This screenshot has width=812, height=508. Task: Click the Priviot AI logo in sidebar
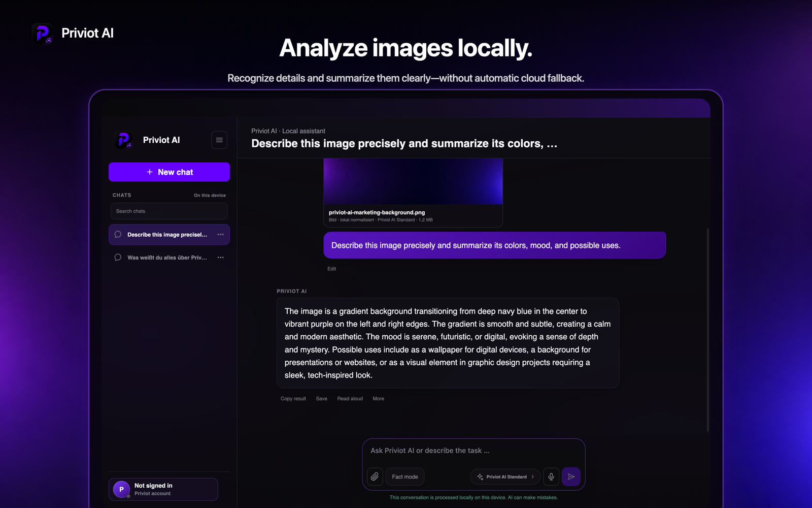(x=123, y=140)
